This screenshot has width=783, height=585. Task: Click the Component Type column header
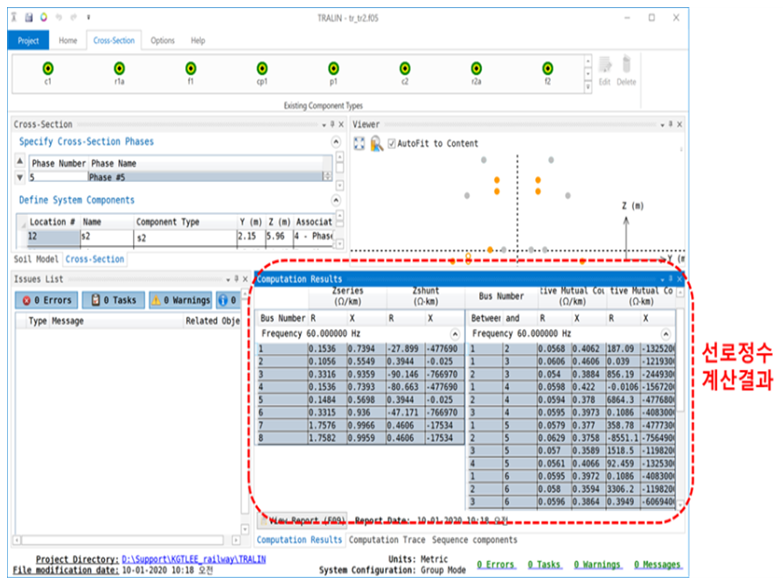(185, 222)
